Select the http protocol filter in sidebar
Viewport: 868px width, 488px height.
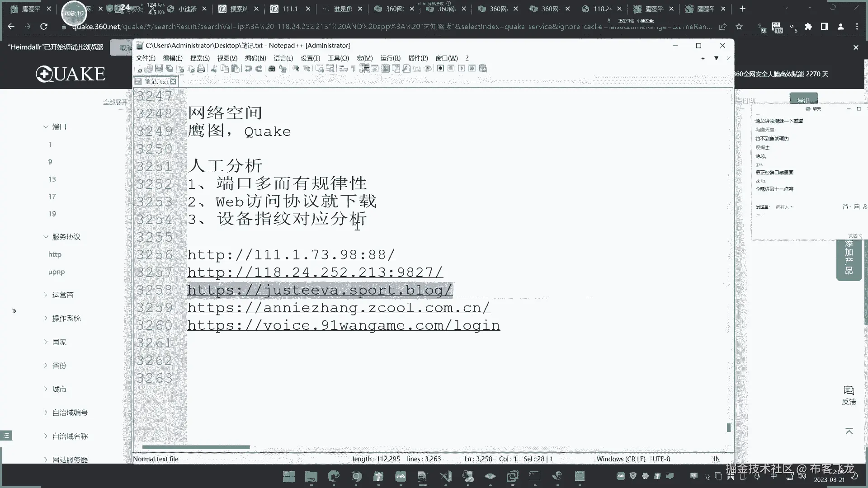click(55, 255)
